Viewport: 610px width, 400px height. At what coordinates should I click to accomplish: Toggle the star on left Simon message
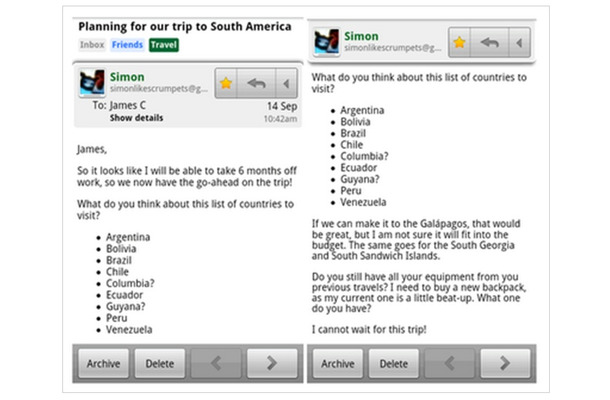click(226, 83)
